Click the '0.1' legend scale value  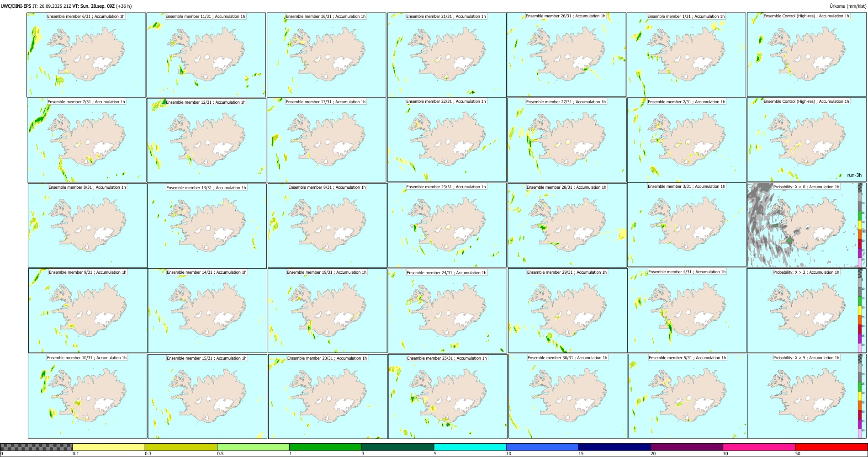tap(75, 454)
